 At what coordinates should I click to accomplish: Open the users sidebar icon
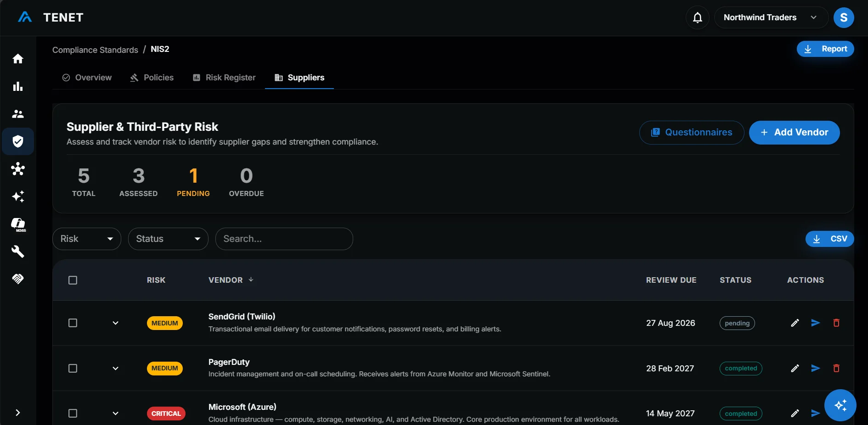click(18, 114)
